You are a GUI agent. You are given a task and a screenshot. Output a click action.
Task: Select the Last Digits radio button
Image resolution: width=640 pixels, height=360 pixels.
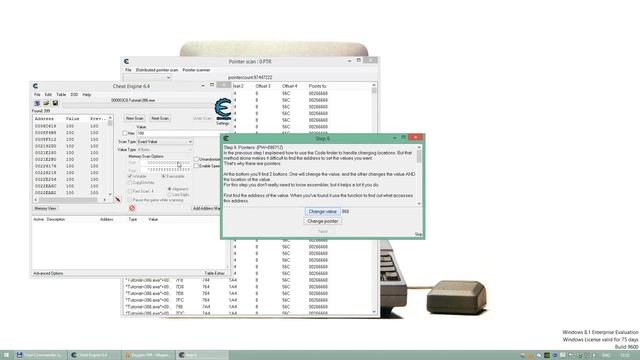[x=169, y=195]
